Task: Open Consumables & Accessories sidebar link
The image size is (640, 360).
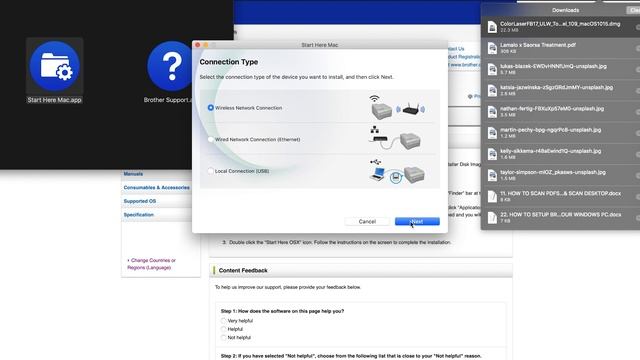Action: 156,188
